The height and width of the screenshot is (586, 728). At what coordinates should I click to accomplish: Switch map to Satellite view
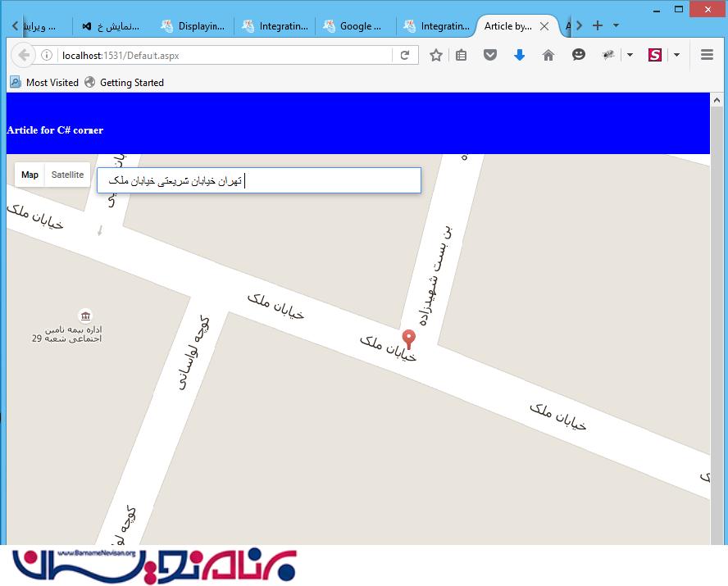tap(67, 175)
